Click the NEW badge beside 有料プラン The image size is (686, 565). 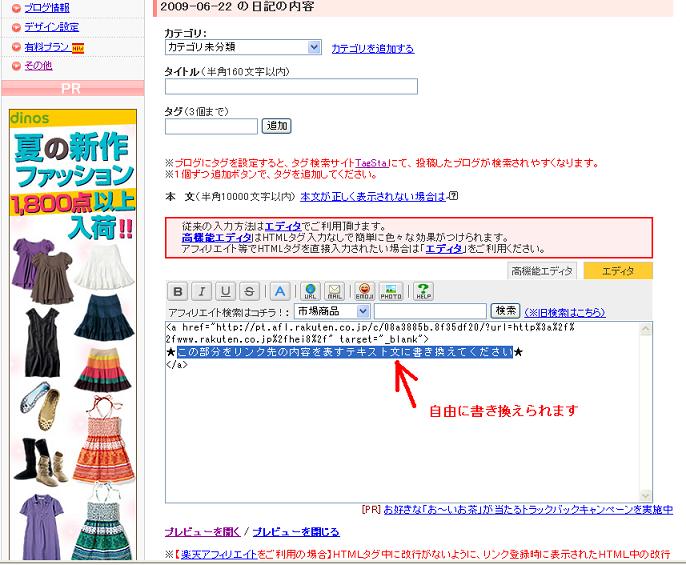point(77,48)
